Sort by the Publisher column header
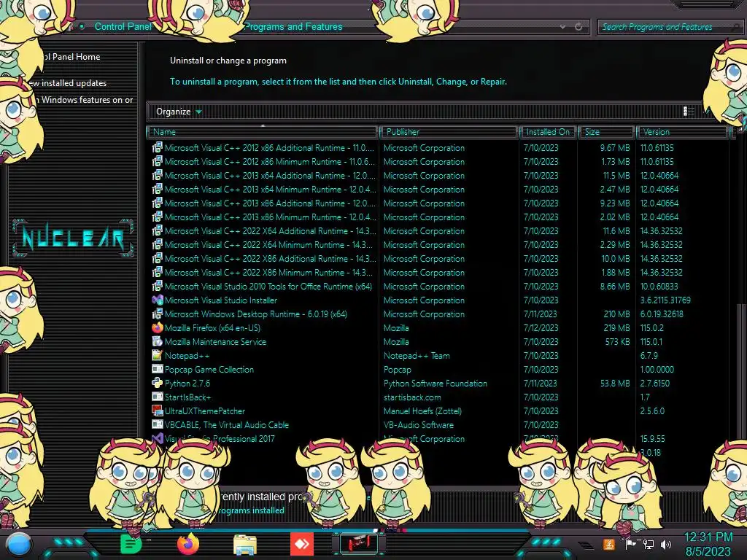 [449, 132]
